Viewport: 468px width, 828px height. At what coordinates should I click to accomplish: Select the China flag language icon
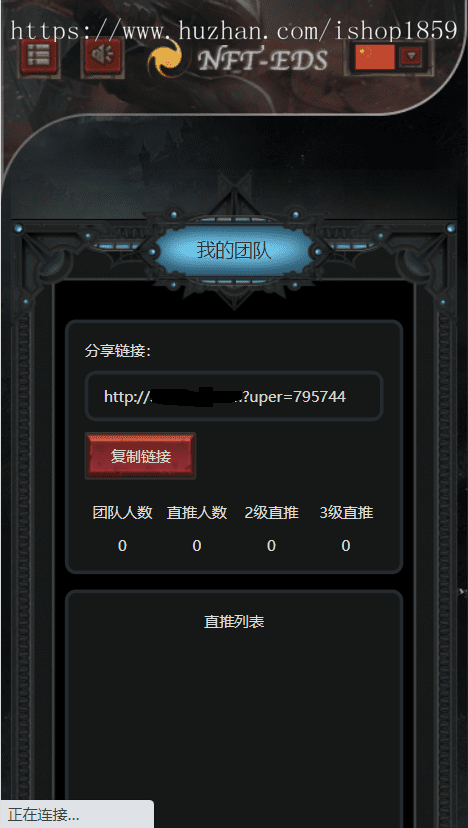coord(375,57)
